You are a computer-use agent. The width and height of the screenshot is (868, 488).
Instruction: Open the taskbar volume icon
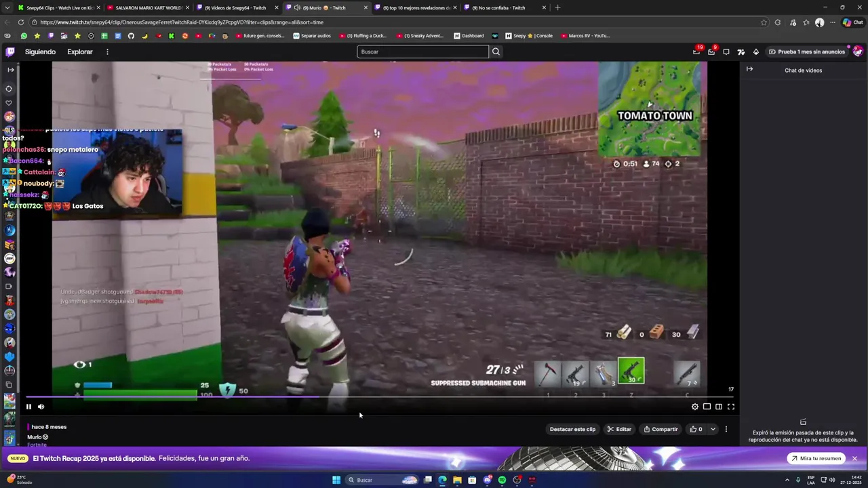point(832,480)
